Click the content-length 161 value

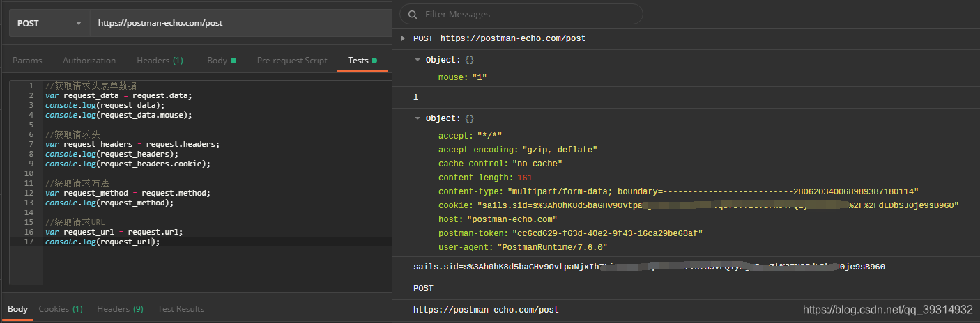pos(525,178)
